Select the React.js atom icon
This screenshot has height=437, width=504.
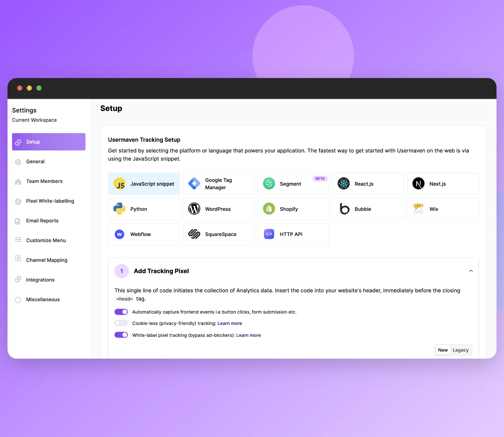(344, 184)
